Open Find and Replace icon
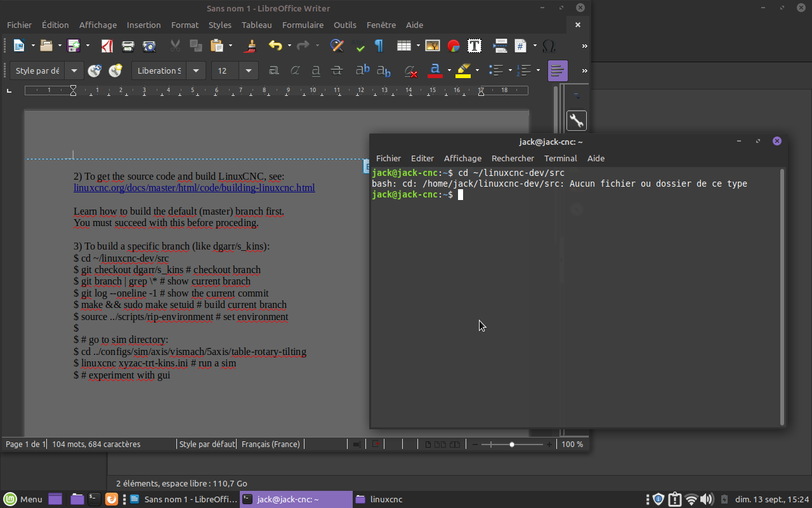Screen dimensions: 812x508 pos(337,46)
